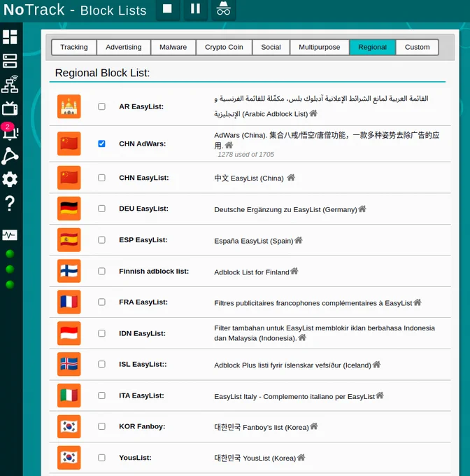Enable the YousList checkbox
470x476 pixels.
pyautogui.click(x=101, y=458)
